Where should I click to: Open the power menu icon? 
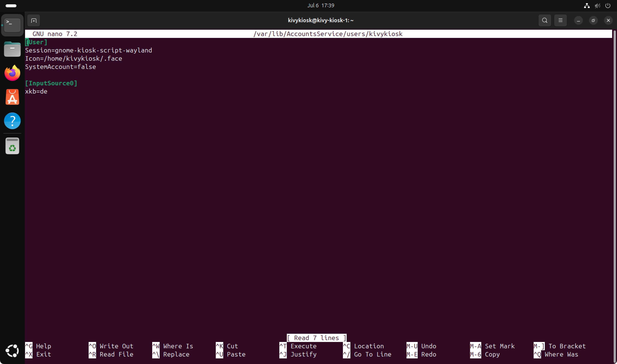coord(608,6)
